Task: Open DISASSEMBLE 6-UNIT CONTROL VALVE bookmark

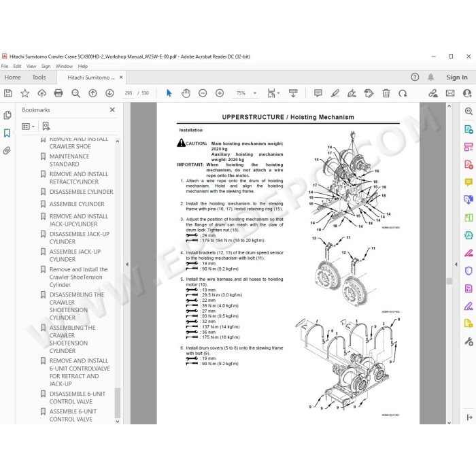Action: pyautogui.click(x=78, y=397)
